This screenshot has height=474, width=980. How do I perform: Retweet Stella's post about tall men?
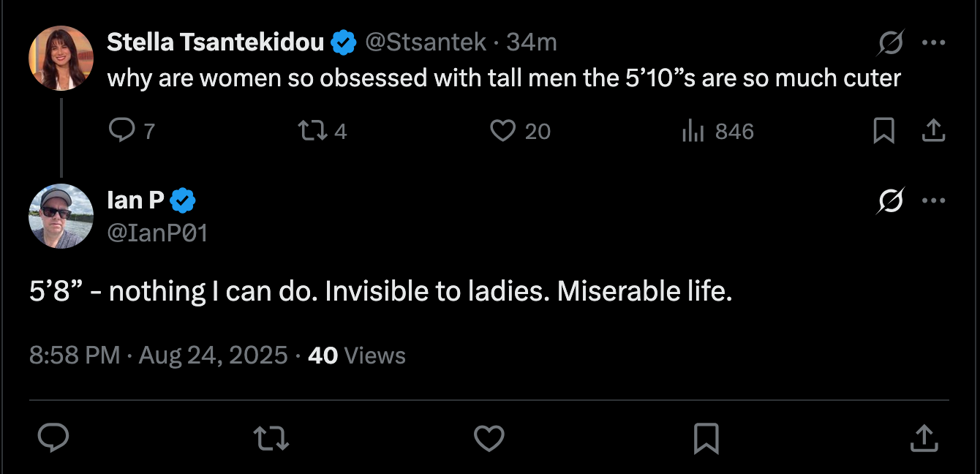point(312,131)
